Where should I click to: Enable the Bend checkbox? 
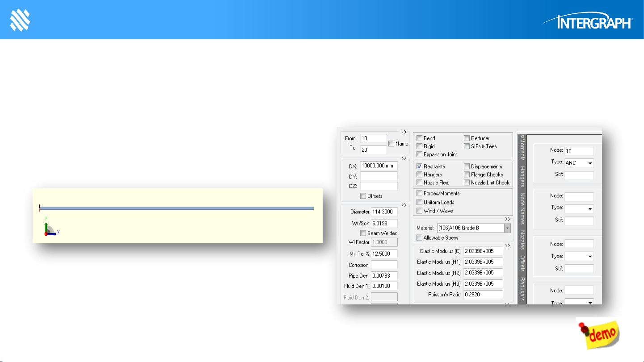tap(420, 138)
